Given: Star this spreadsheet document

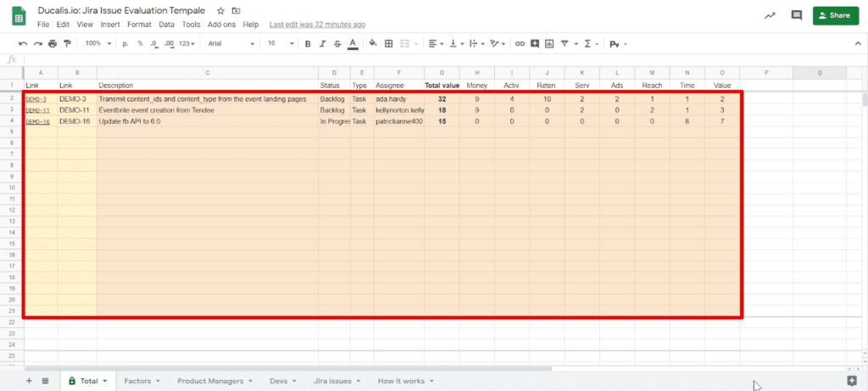Looking at the screenshot, I should click(x=220, y=11).
